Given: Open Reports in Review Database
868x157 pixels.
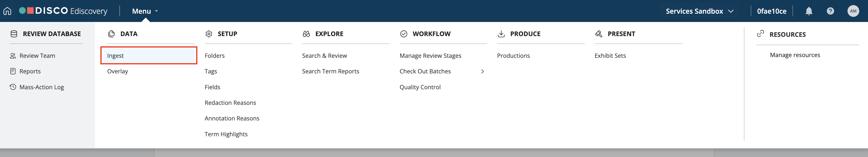Looking at the screenshot, I should 30,71.
